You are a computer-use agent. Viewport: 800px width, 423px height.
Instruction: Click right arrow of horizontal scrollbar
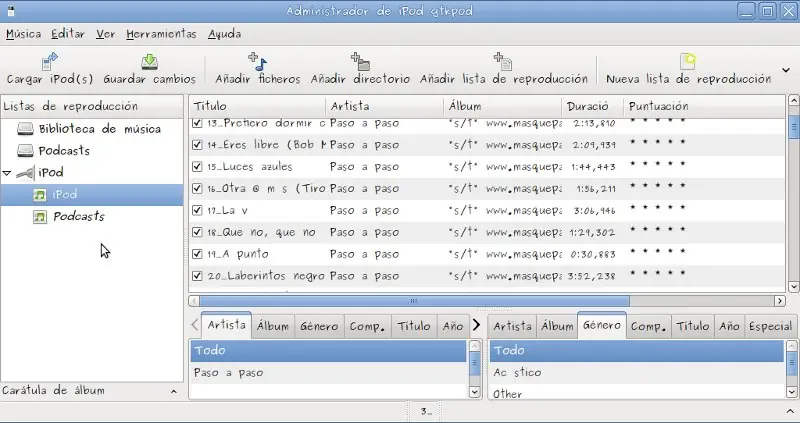[780, 301]
